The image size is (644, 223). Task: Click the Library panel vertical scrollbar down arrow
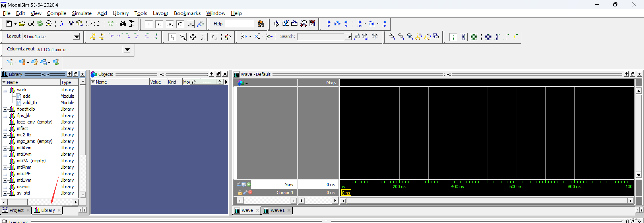(x=83, y=194)
